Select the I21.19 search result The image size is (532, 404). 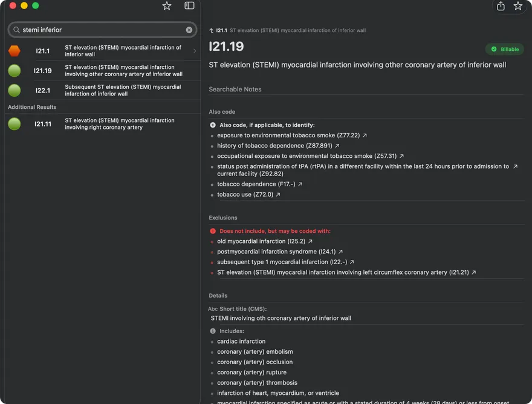pos(102,71)
